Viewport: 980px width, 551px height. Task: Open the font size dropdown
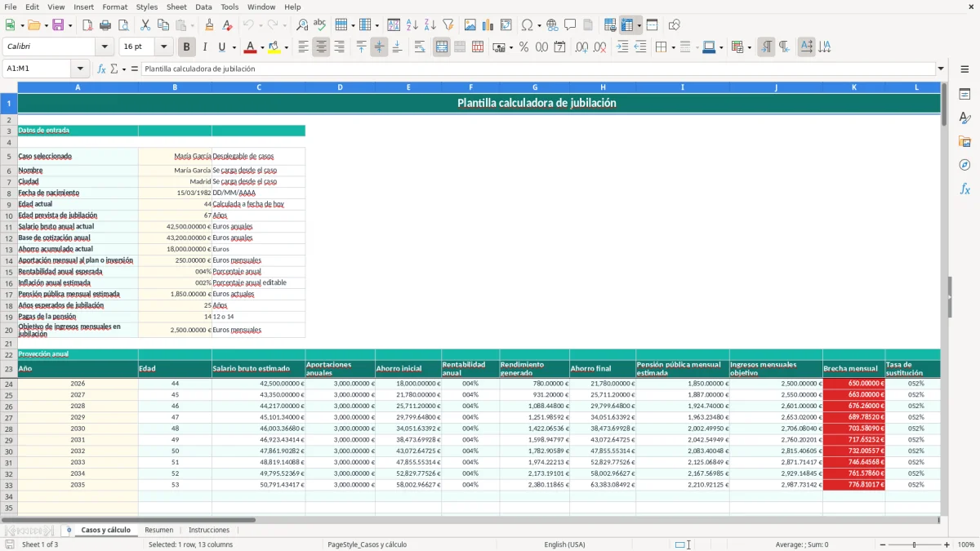tap(164, 47)
